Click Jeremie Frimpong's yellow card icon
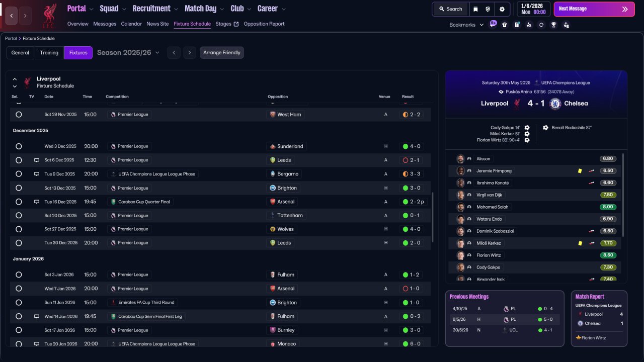 pyautogui.click(x=580, y=171)
